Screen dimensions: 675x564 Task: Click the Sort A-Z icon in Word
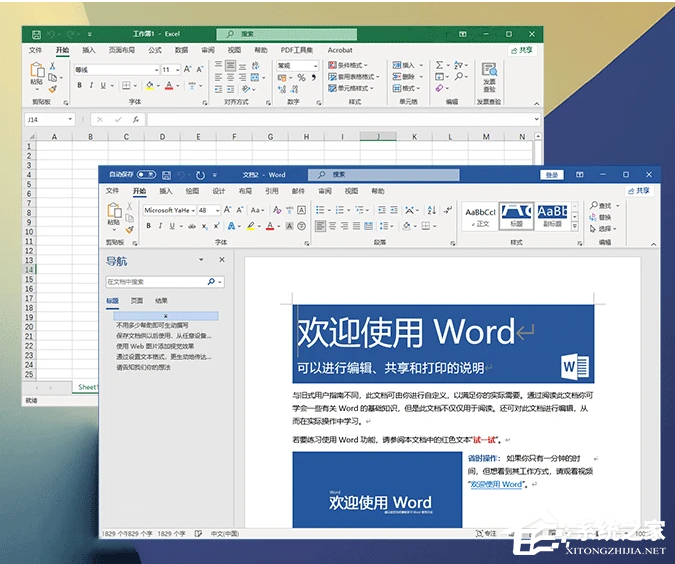[431, 210]
